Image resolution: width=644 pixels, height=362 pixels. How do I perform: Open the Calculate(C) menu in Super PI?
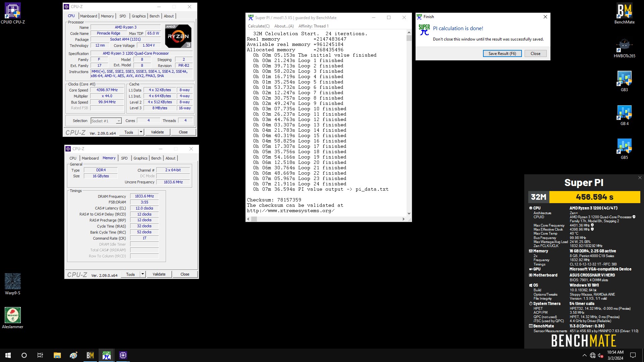click(259, 26)
